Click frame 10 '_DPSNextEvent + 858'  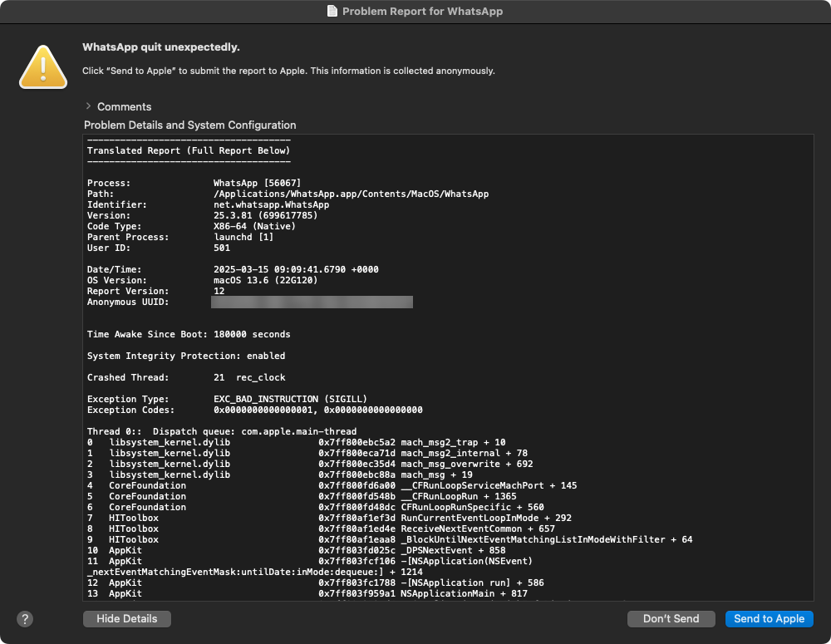click(453, 550)
